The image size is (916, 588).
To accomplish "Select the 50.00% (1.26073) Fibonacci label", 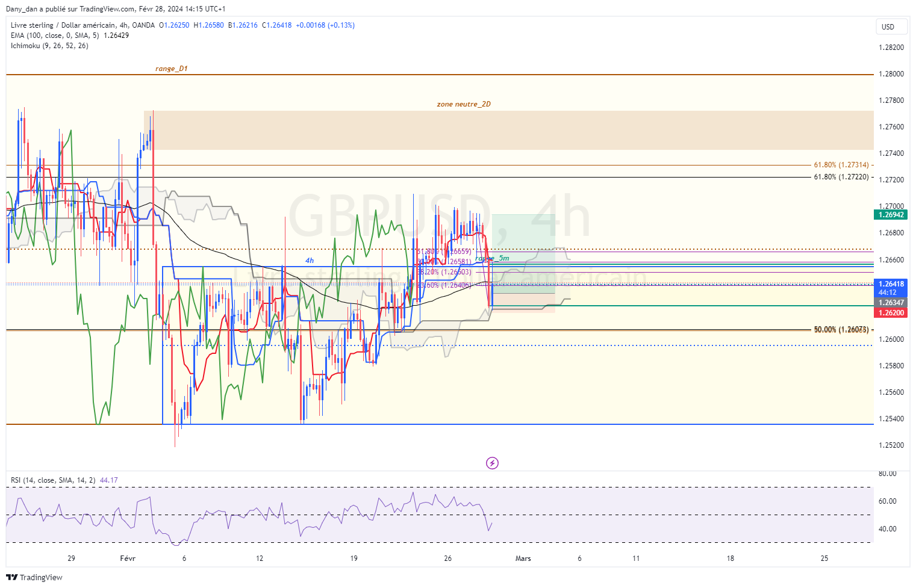I will 841,330.
